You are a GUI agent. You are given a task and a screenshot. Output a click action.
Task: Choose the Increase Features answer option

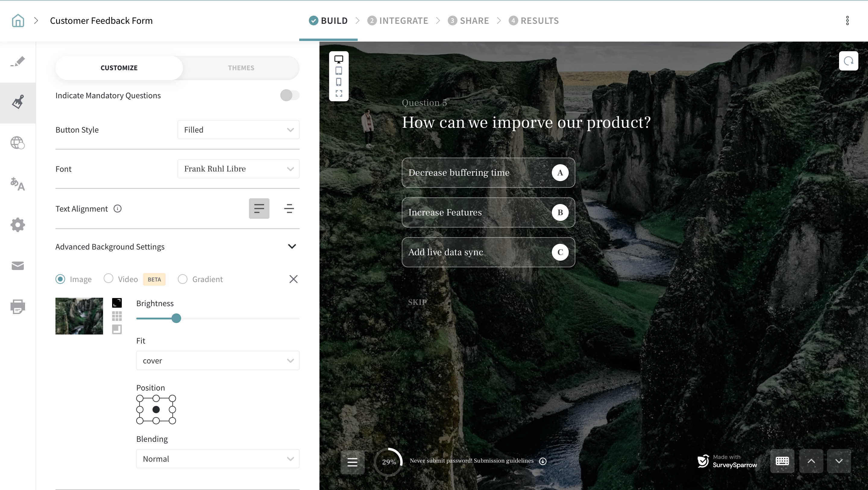(488, 212)
